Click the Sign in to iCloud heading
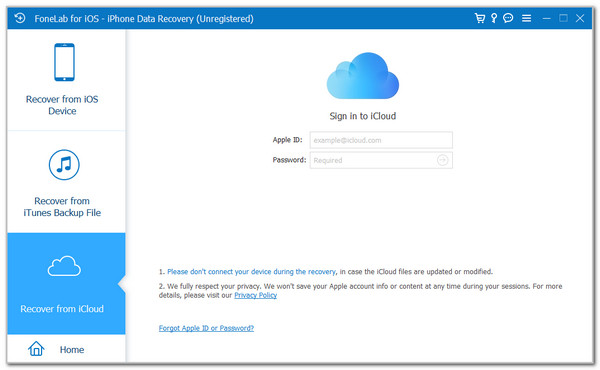Image resolution: width=600 pixels, height=370 pixels. [363, 116]
